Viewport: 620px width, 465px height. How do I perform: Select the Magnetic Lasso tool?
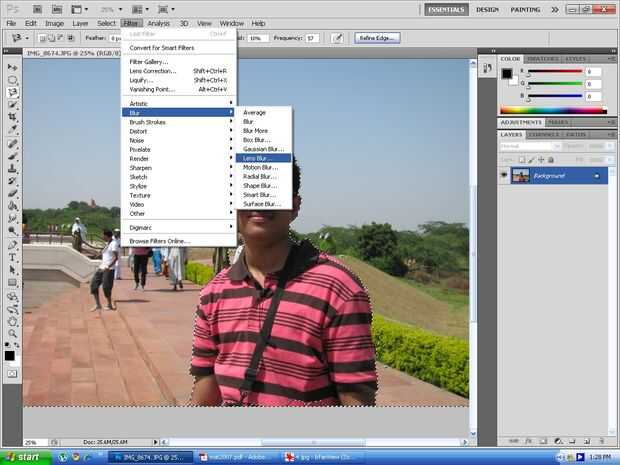tap(12, 92)
